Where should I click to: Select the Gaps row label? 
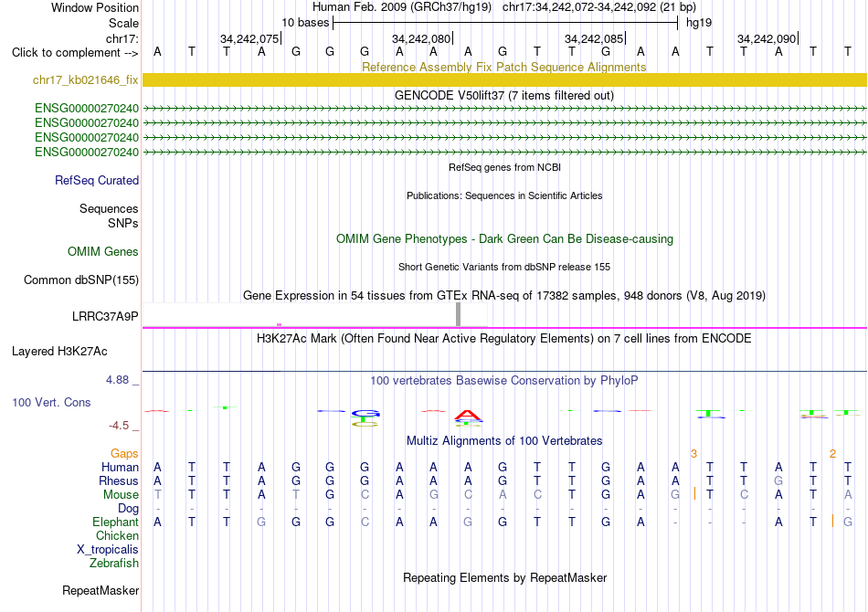[124, 454]
